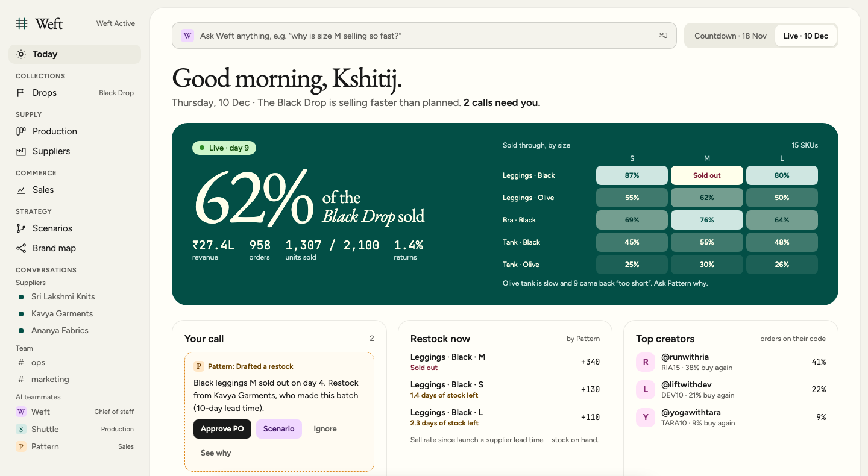
Task: Click the Leggings Black S 87% cell
Action: [x=632, y=175]
